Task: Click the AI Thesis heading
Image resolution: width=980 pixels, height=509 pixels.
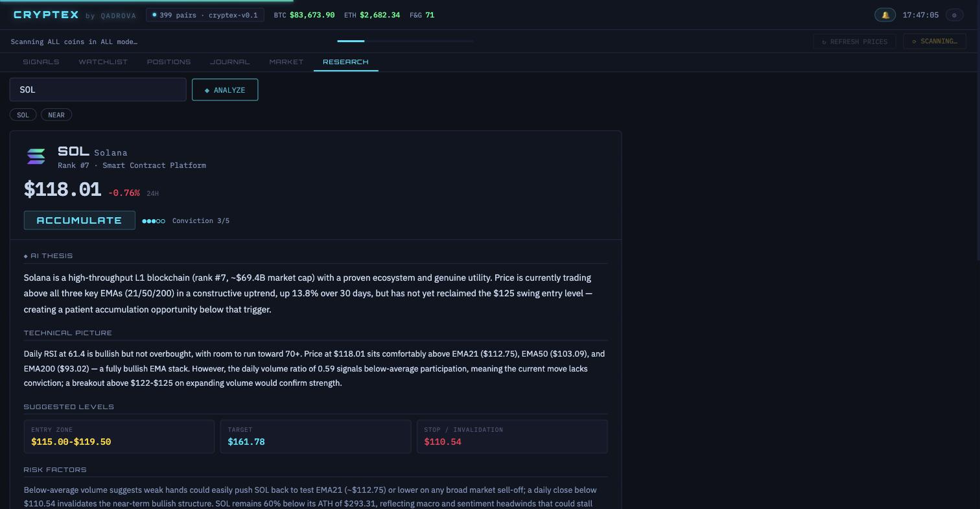Action: pyautogui.click(x=48, y=256)
